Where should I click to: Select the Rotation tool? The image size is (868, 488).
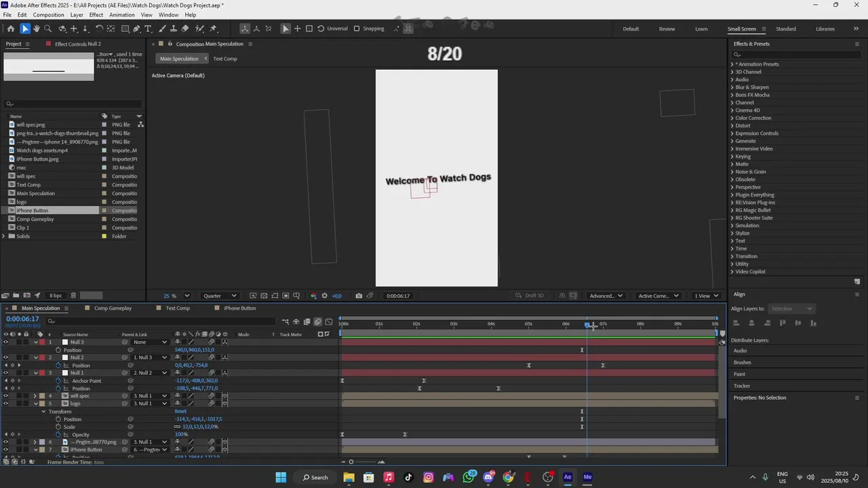click(x=99, y=28)
